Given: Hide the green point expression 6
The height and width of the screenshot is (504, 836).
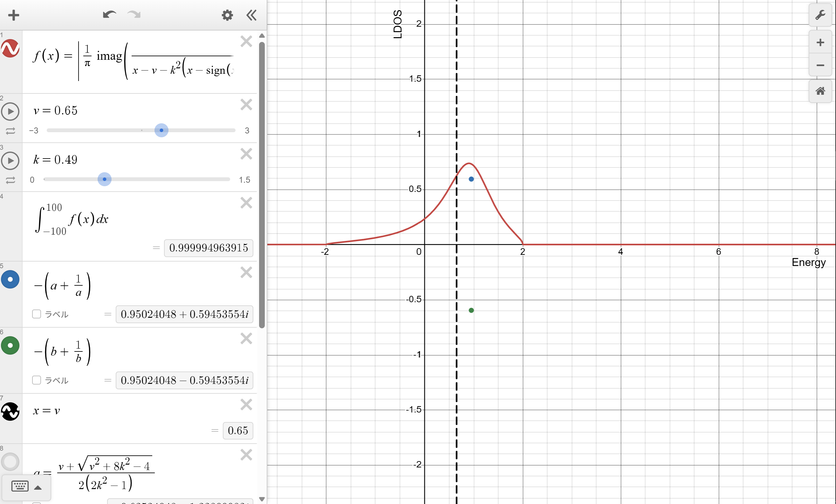Looking at the screenshot, I should (x=10, y=346).
